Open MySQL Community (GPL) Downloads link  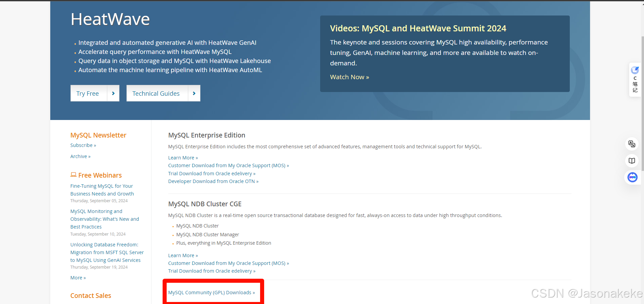(212, 293)
